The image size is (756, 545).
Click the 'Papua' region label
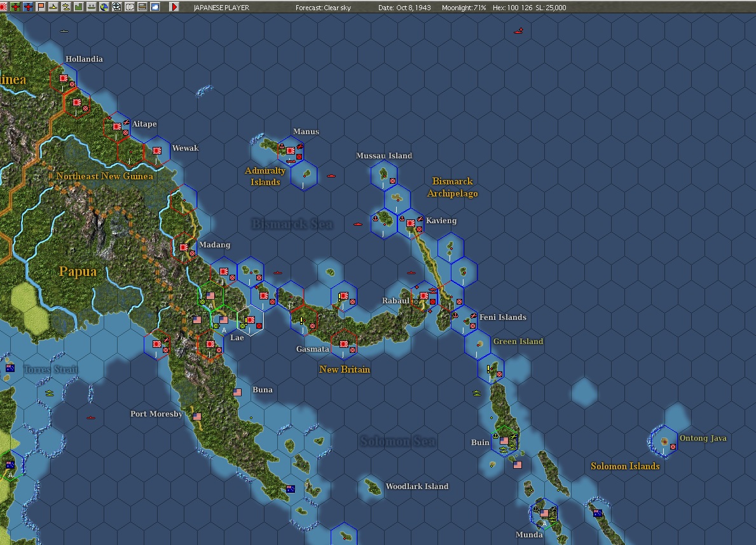tap(78, 272)
